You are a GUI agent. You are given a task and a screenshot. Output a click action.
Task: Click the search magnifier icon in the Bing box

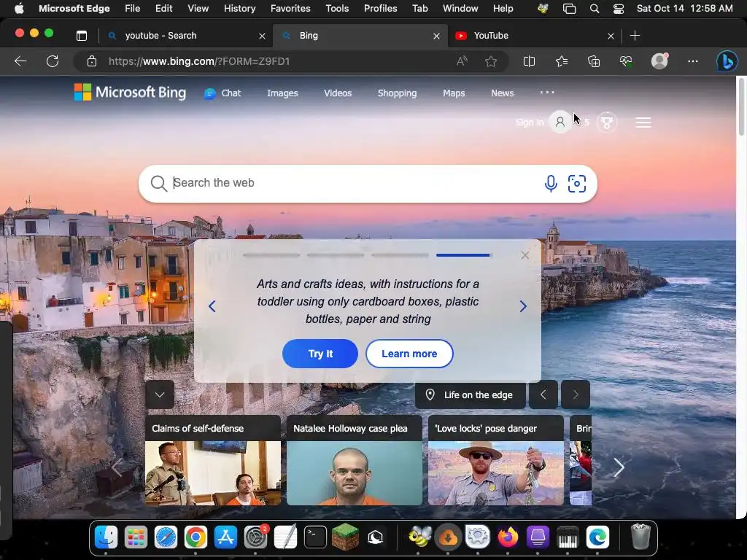[158, 183]
